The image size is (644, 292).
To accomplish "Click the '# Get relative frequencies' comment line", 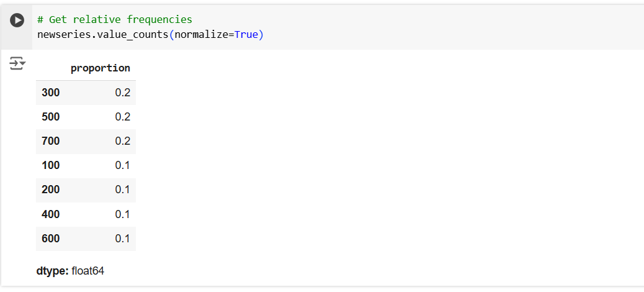I will pos(115,20).
